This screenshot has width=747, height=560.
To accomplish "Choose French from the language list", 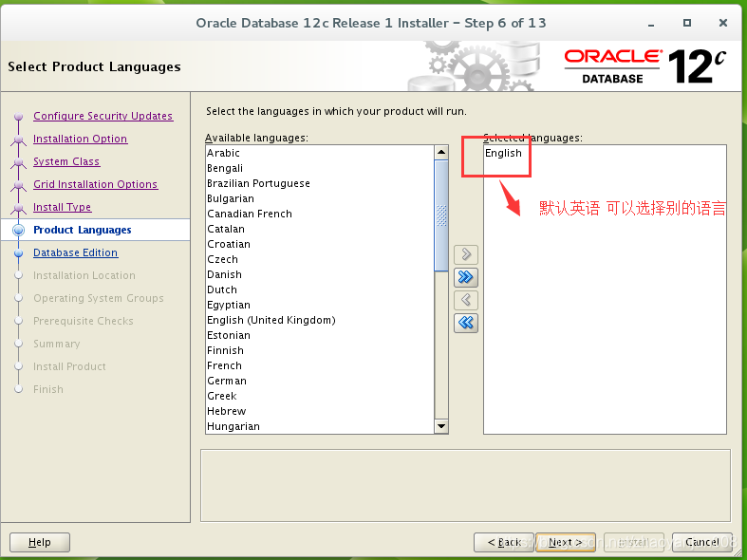I will pos(320,366).
